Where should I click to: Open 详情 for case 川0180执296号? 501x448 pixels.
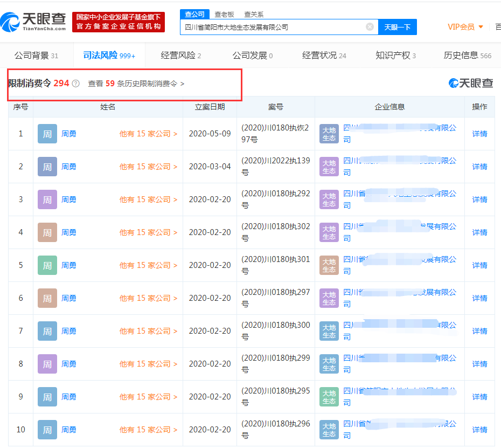(479, 430)
